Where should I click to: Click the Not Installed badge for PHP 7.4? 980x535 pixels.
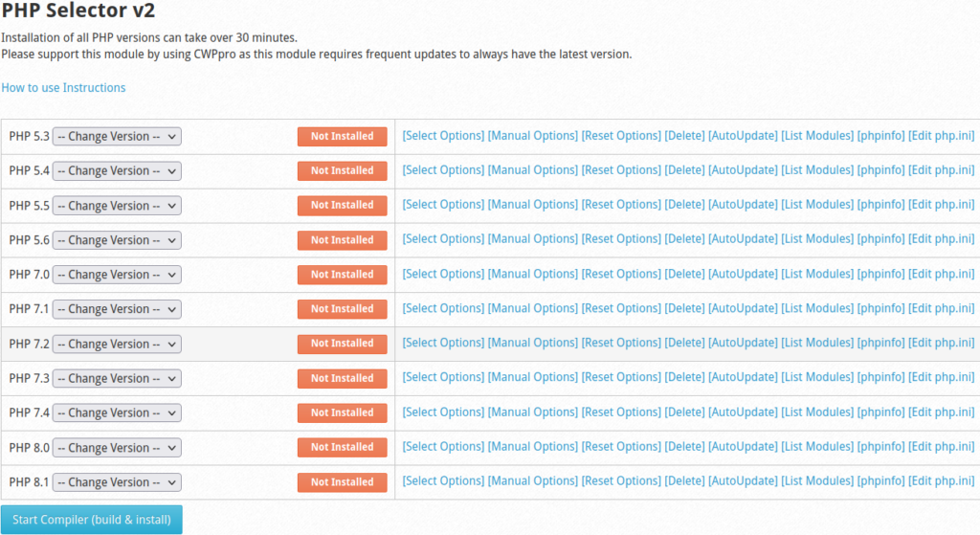pyautogui.click(x=342, y=413)
